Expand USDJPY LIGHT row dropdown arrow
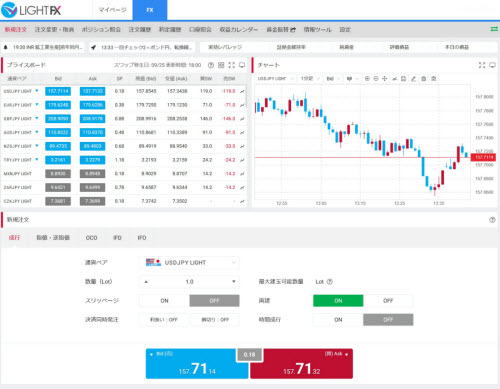Screen dimensions: 500x389 [37, 91]
